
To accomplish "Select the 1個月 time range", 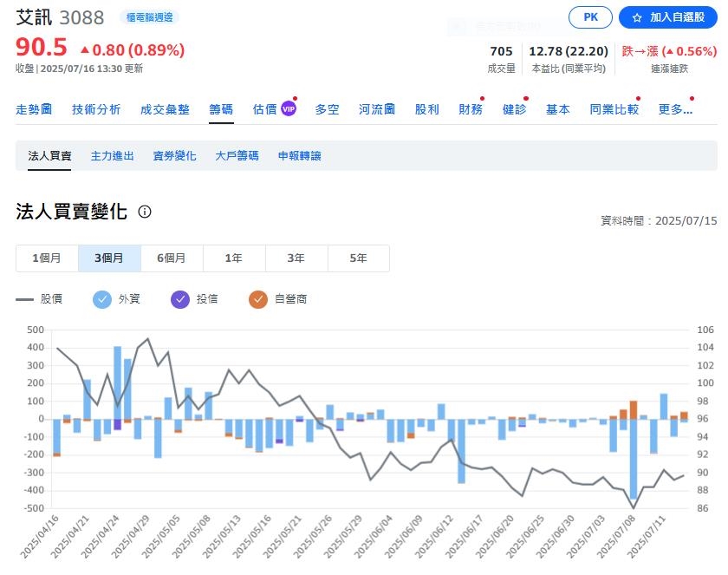I will point(48,258).
